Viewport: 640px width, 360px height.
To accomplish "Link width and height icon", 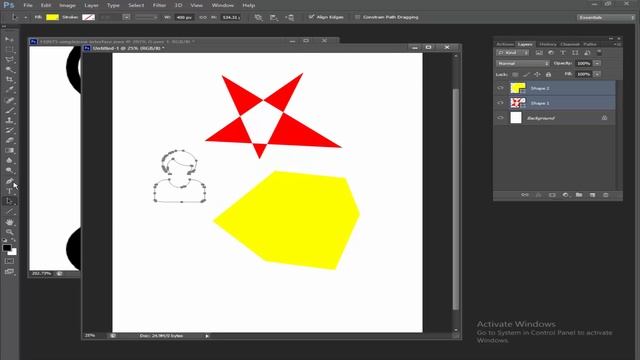I will click(203, 18).
